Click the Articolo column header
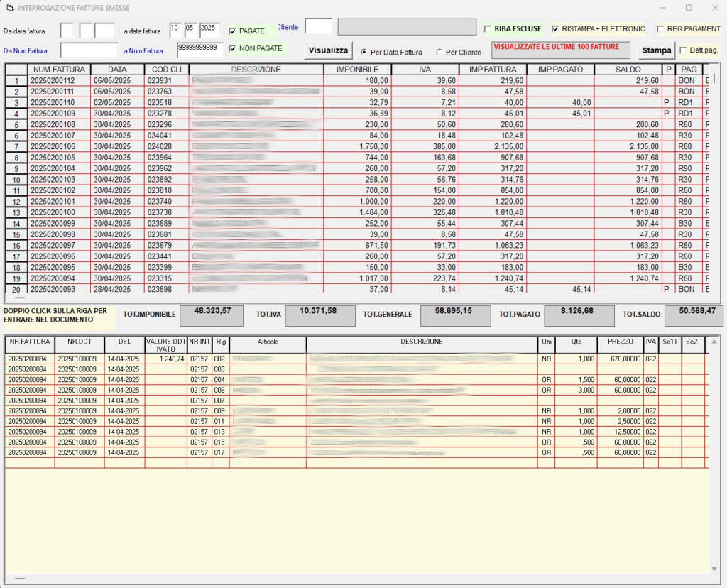Viewport: 727px width, 588px height. pos(268,345)
